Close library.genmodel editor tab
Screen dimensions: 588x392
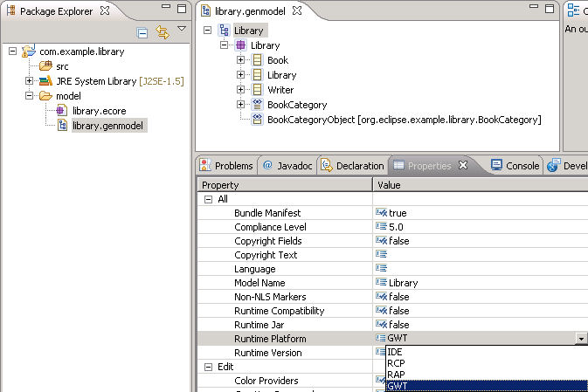297,10
